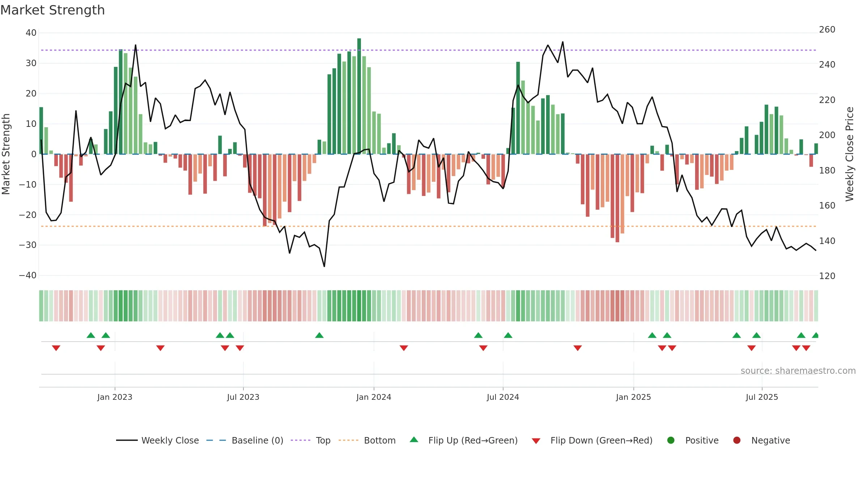Click the green Flip Up triangle legend icon
868x488 pixels.
point(414,440)
